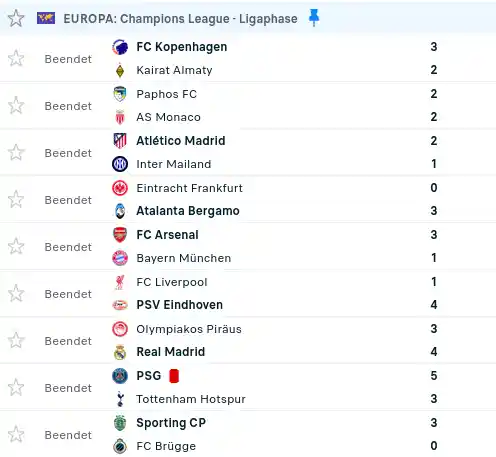Click the blue pin icon beside Ligaphase

pos(314,18)
